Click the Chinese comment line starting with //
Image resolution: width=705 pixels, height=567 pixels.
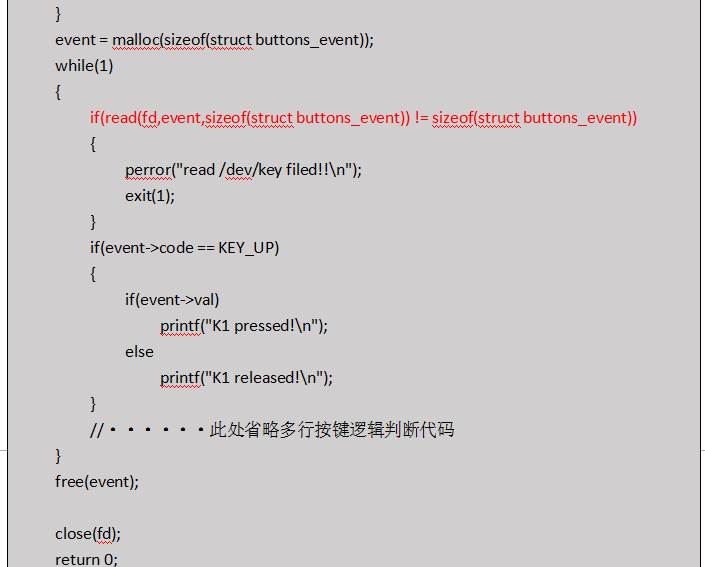(x=272, y=430)
